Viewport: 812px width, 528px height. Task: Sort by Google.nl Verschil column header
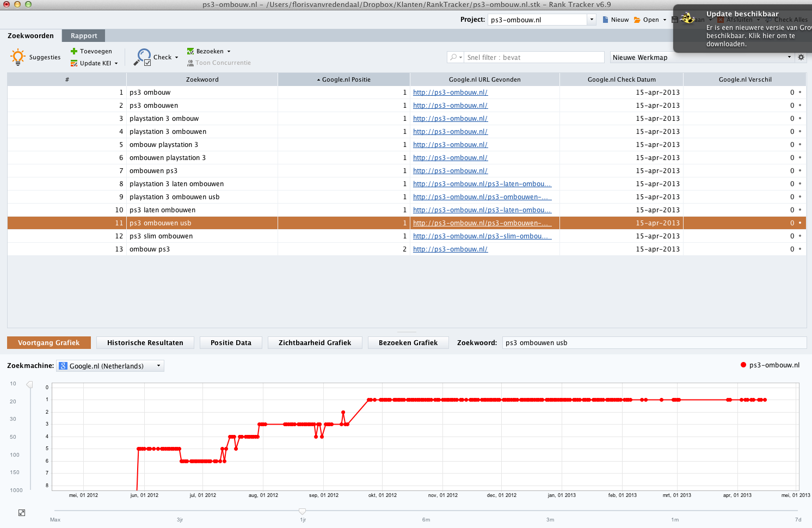(745, 79)
